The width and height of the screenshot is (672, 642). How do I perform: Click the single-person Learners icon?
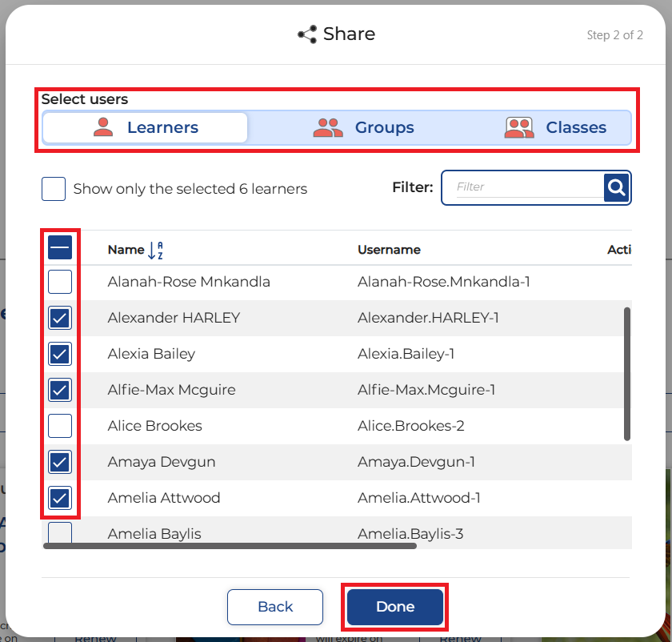[x=104, y=127]
